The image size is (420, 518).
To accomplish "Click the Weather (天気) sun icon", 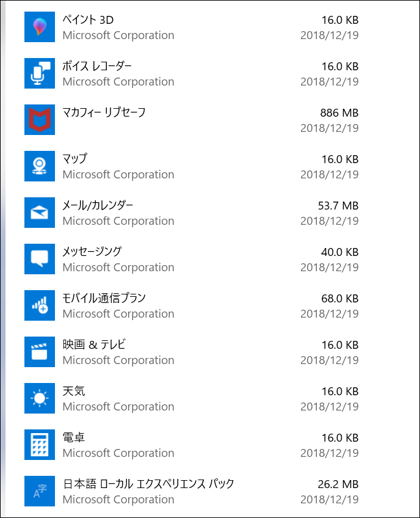I will (40, 398).
